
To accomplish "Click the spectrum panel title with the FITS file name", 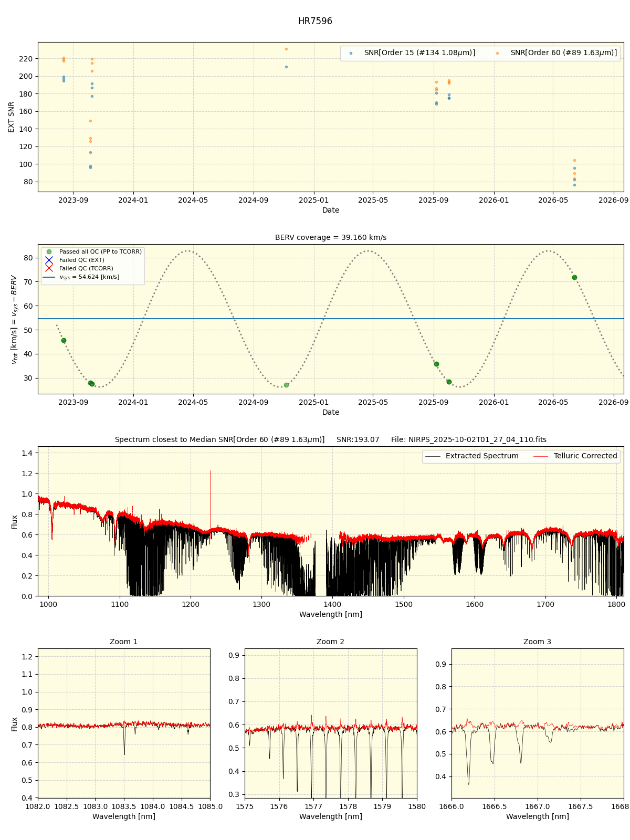I will (x=331, y=440).
